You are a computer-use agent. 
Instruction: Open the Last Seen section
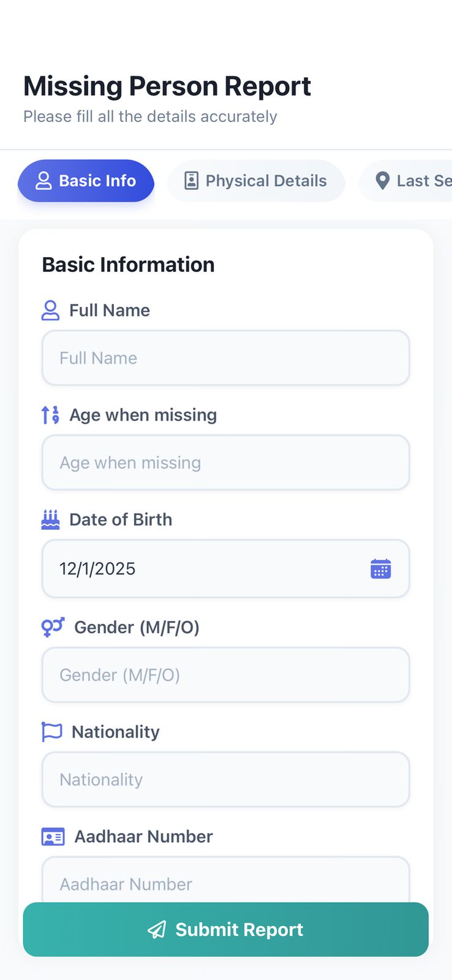(410, 181)
